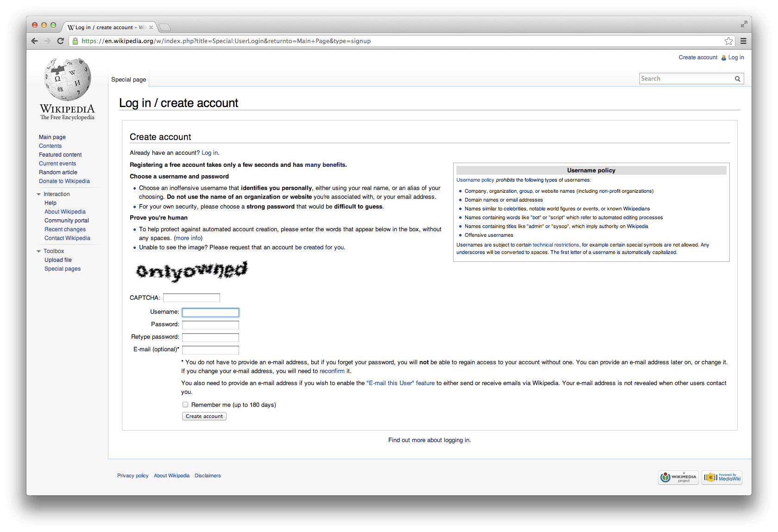The width and height of the screenshot is (778, 532).
Task: Open the many benefits link
Action: click(x=325, y=165)
